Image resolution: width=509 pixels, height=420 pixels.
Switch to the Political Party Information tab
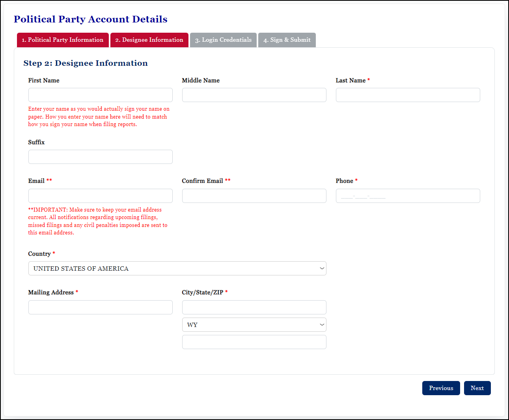(x=62, y=40)
